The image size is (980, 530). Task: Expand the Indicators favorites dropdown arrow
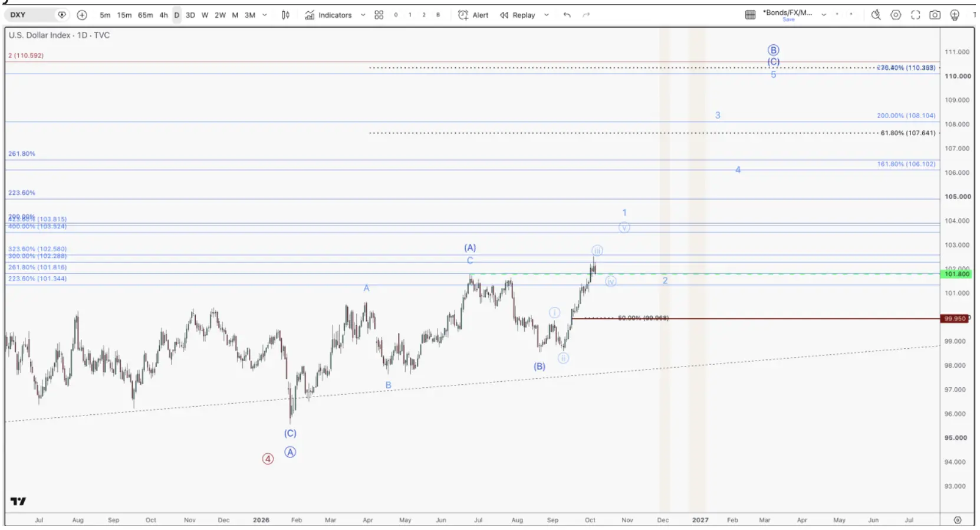pyautogui.click(x=363, y=15)
